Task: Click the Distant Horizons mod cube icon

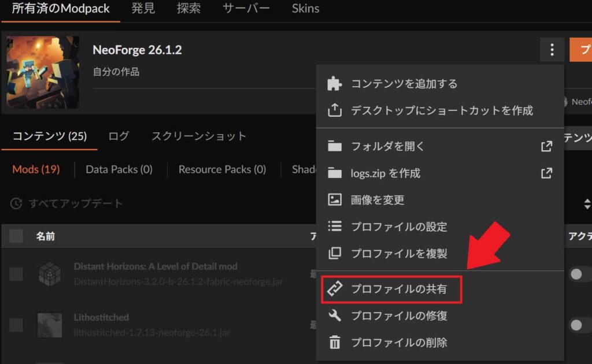Action: point(50,274)
